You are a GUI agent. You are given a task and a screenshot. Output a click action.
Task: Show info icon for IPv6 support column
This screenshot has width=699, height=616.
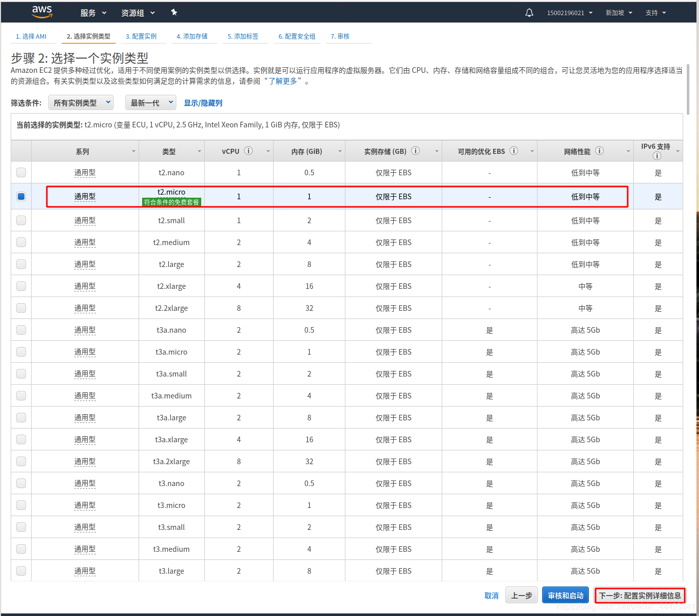pos(657,156)
